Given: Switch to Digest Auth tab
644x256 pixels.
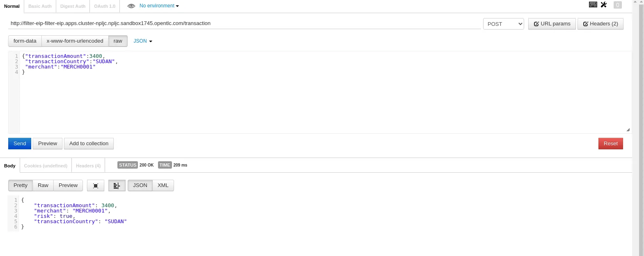Looking at the screenshot, I should click(x=73, y=6).
